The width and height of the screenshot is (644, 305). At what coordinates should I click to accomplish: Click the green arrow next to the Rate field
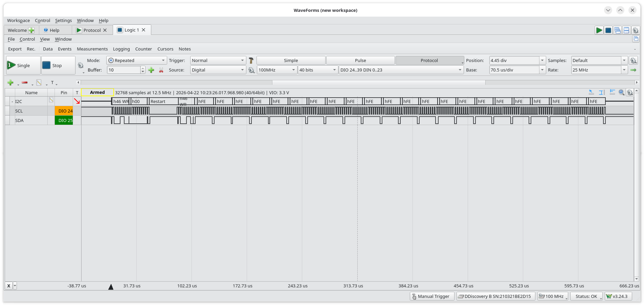[634, 70]
